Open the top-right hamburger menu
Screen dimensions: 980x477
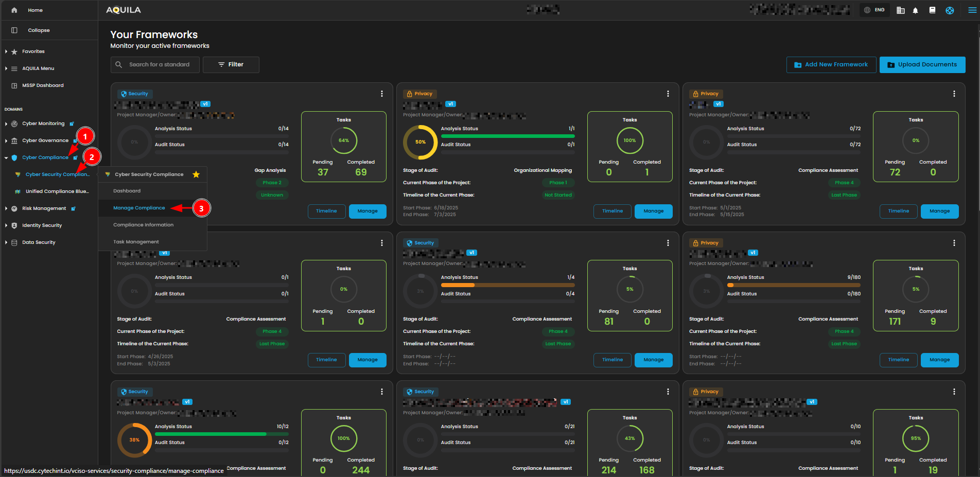coord(972,10)
